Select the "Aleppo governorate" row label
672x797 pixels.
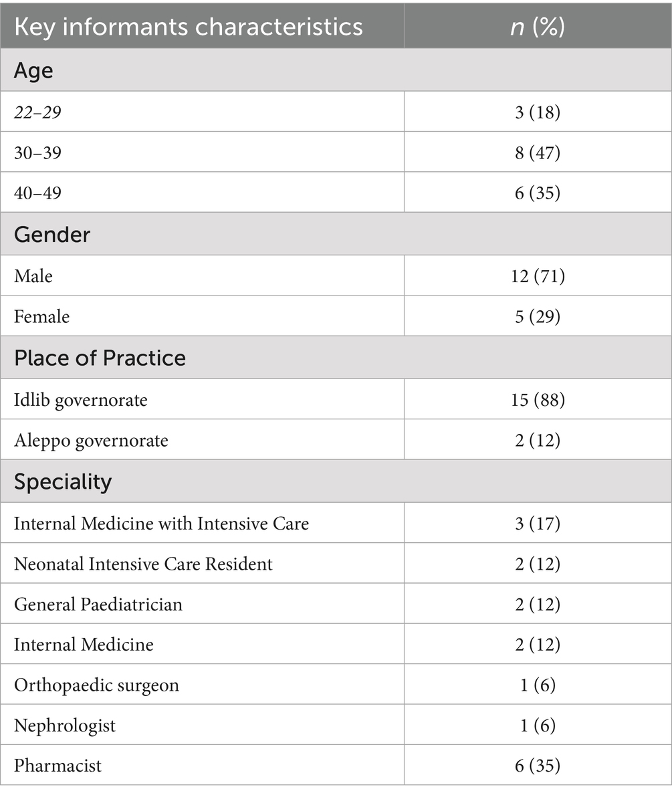91,441
